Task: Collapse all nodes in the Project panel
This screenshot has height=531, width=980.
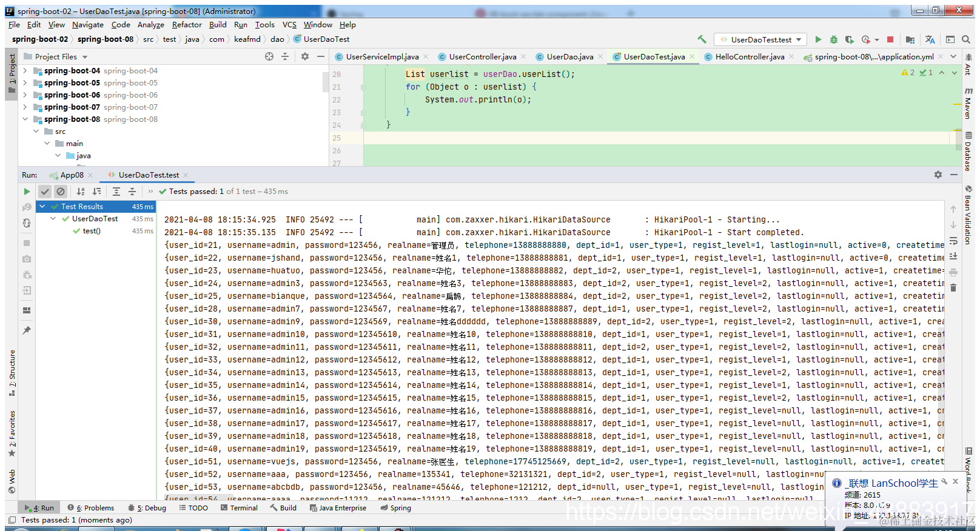Action: 285,56
